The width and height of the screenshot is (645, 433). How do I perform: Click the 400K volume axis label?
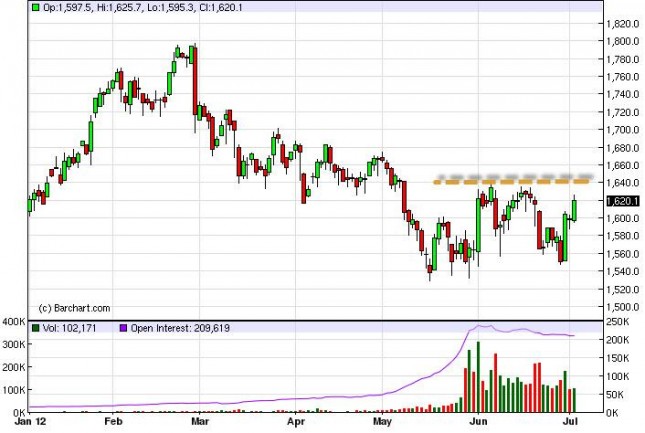coord(14,322)
